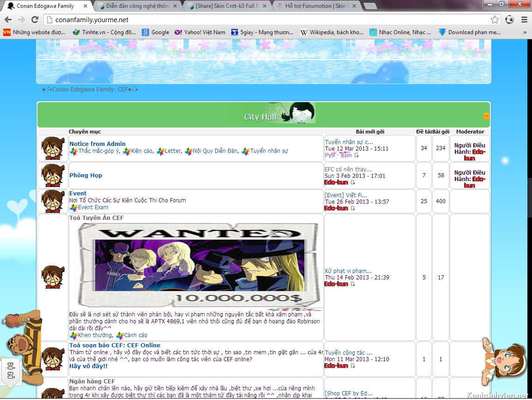532x400 pixels.
Task: Open a new browser tab
Action: point(370,6)
